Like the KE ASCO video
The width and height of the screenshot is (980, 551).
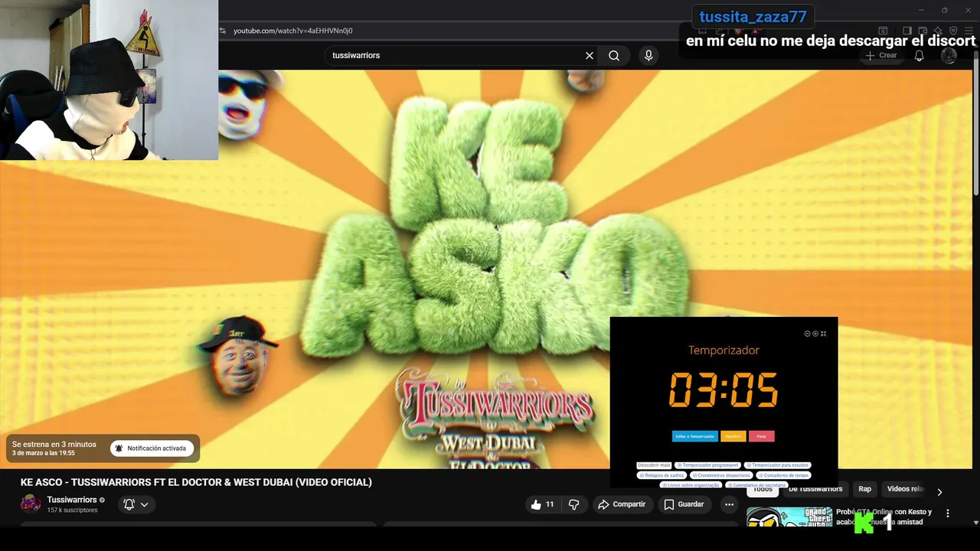point(542,504)
